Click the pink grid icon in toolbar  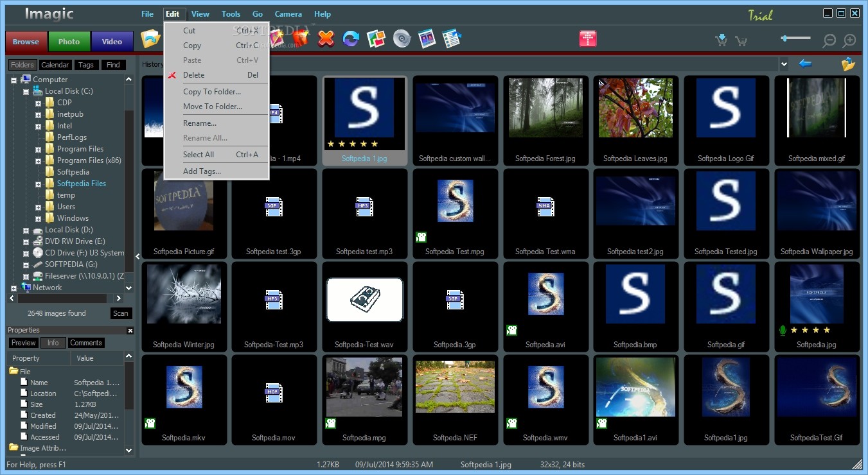pyautogui.click(x=588, y=39)
